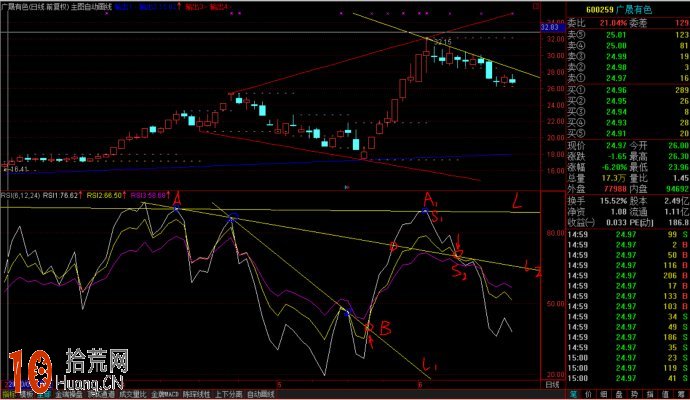Open the 值 value tab
The width and height of the screenshot is (690, 400).
pos(665,394)
